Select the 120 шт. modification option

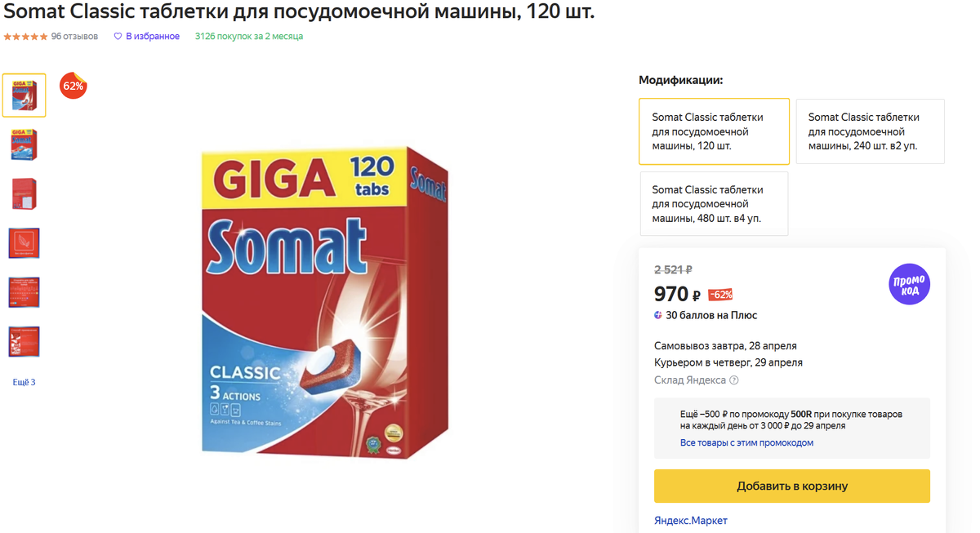coord(715,131)
